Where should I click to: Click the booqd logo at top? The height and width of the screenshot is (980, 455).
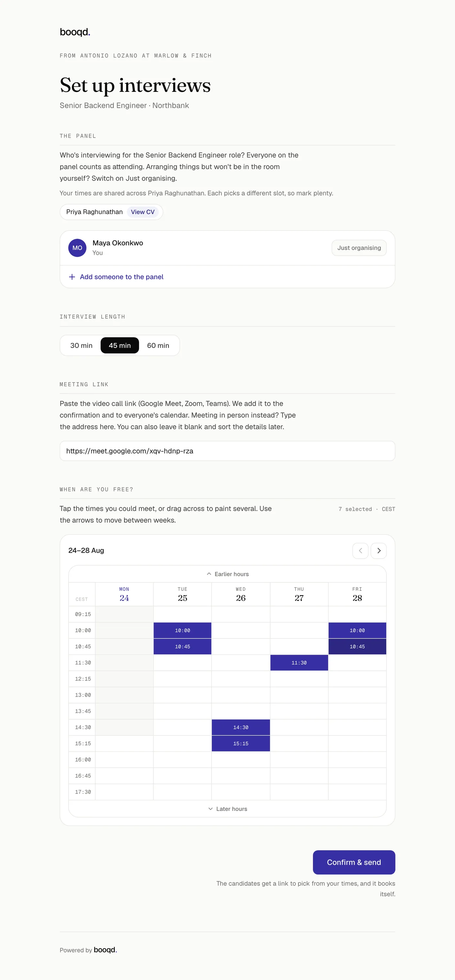(75, 32)
